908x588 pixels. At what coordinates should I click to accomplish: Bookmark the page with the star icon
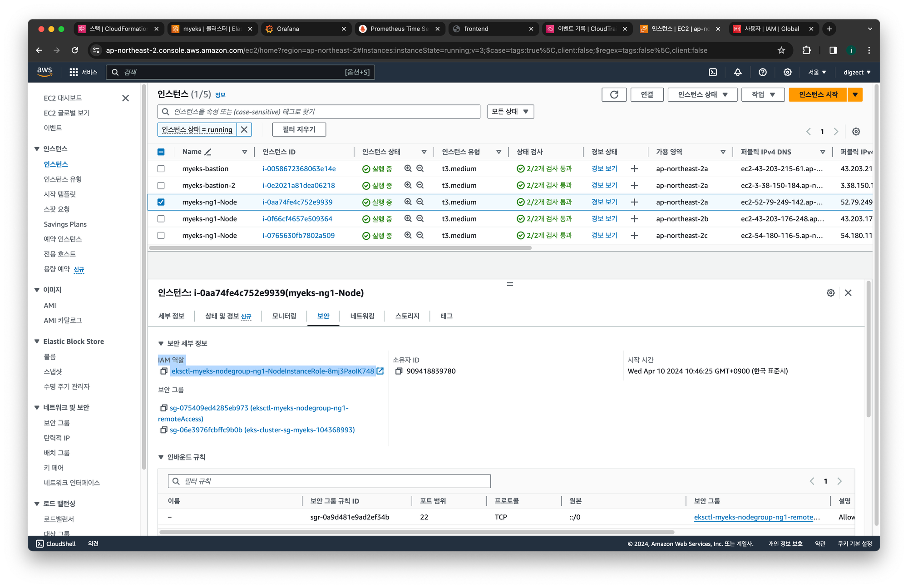point(781,50)
